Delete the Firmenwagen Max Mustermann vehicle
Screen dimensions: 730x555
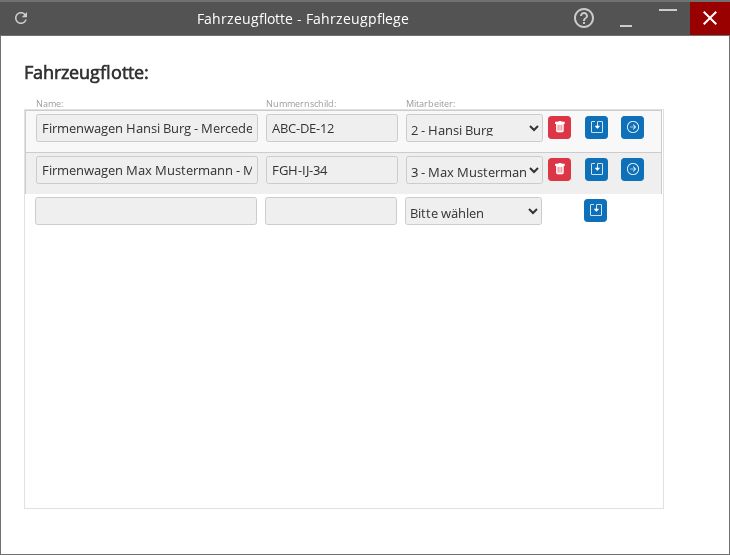pyautogui.click(x=559, y=169)
